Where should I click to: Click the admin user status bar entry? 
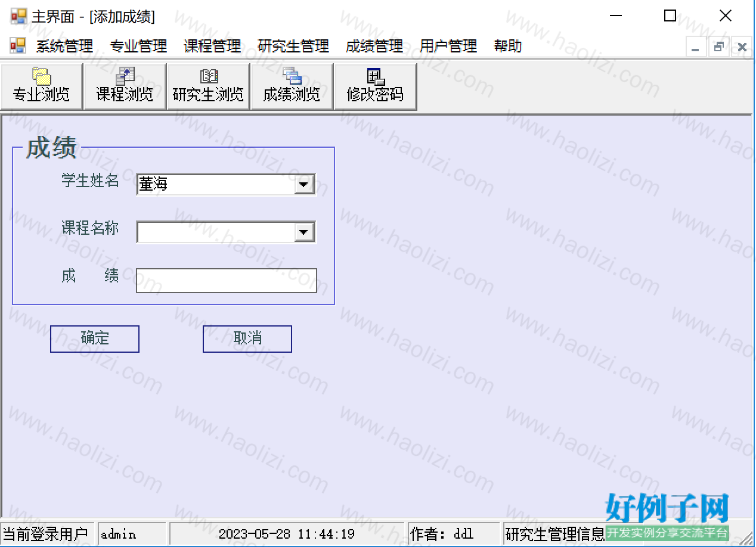[132, 534]
